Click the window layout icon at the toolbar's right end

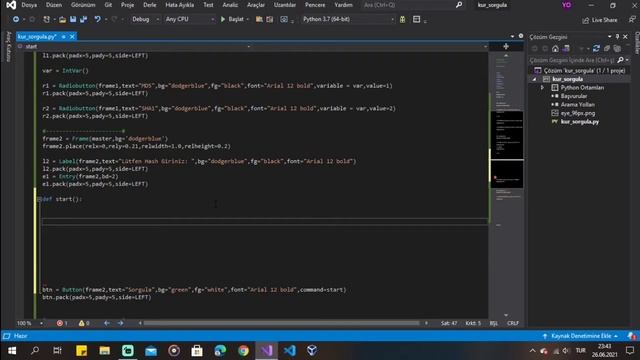(x=416, y=19)
